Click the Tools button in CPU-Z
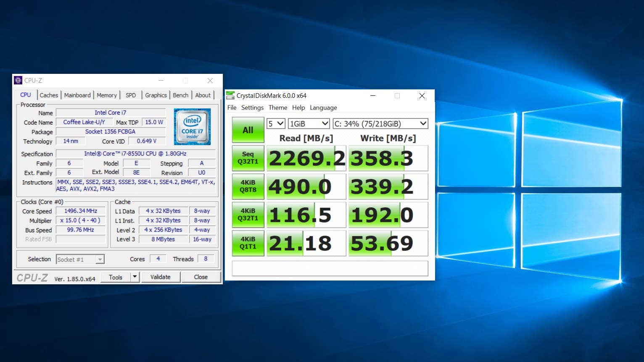The image size is (644, 362). pyautogui.click(x=116, y=277)
